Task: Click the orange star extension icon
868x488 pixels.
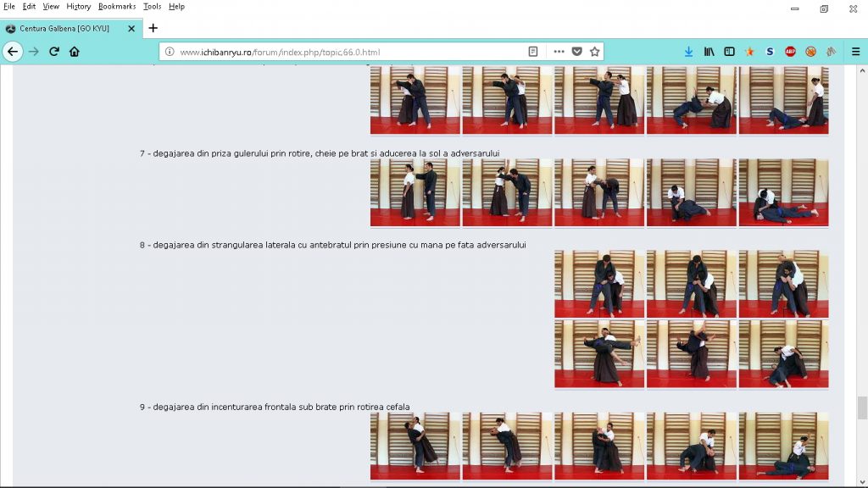Action: 749,52
